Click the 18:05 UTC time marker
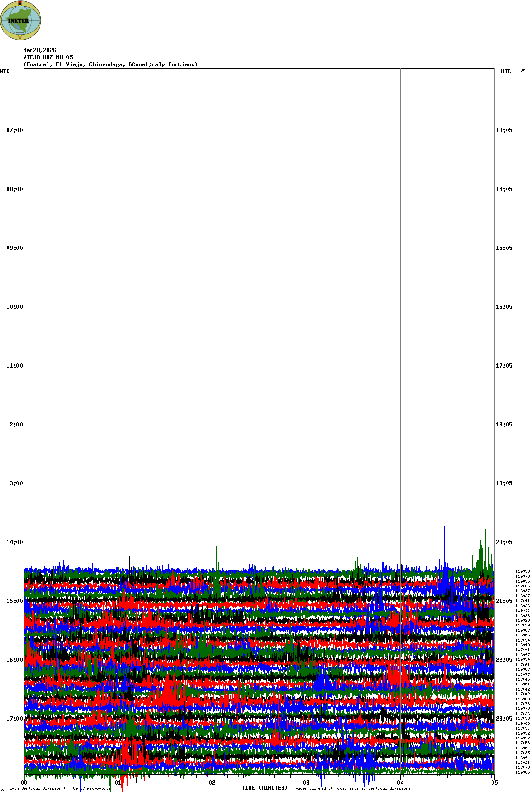 (504, 425)
